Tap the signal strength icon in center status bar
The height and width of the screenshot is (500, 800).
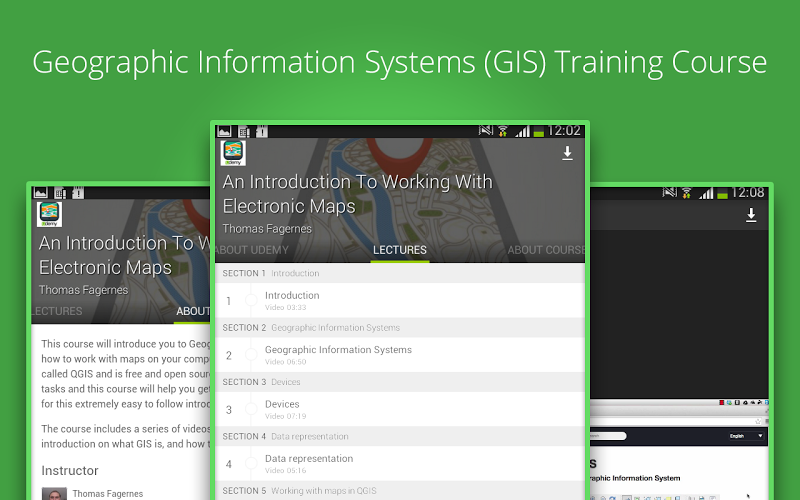coord(522,132)
